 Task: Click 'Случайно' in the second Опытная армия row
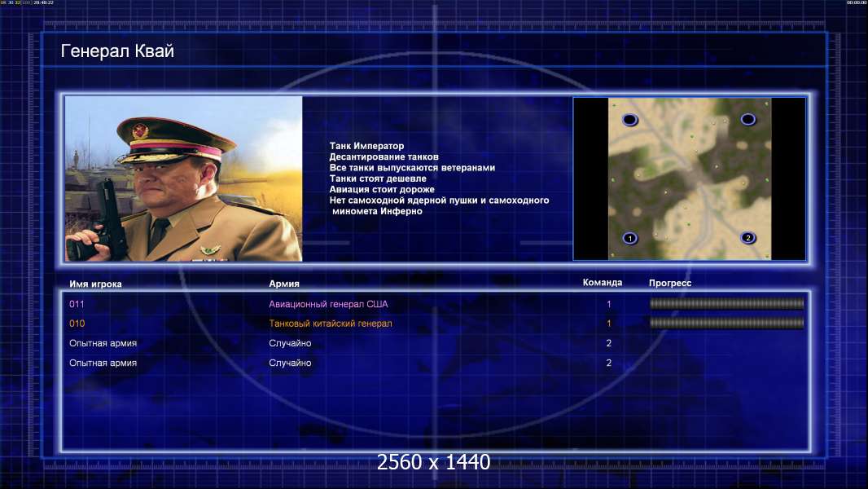(x=290, y=363)
